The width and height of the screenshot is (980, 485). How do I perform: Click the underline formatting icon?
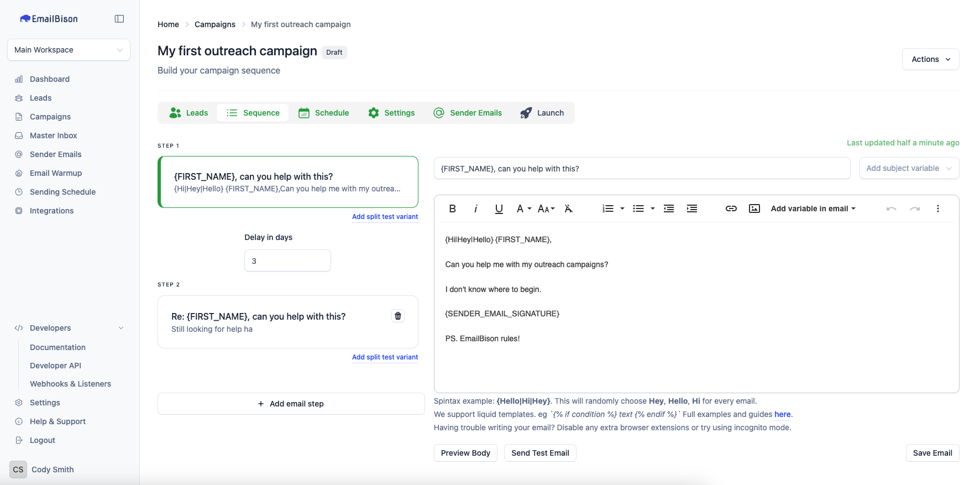coord(499,208)
